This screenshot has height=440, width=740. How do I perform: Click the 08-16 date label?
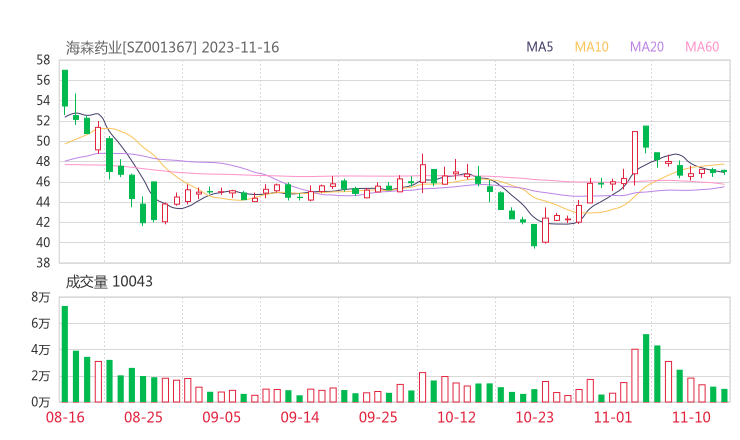65,417
